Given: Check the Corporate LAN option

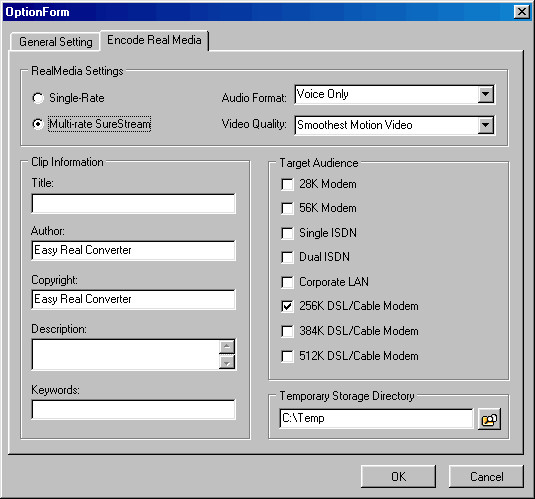Looking at the screenshot, I should [287, 282].
